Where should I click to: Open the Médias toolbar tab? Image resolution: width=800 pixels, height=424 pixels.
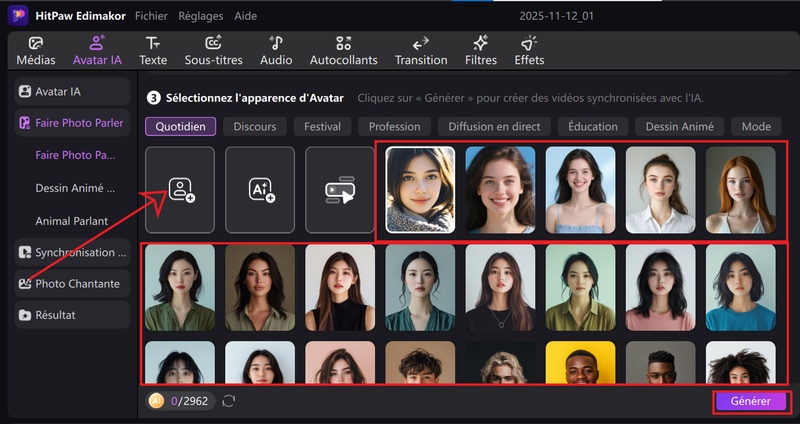point(36,51)
